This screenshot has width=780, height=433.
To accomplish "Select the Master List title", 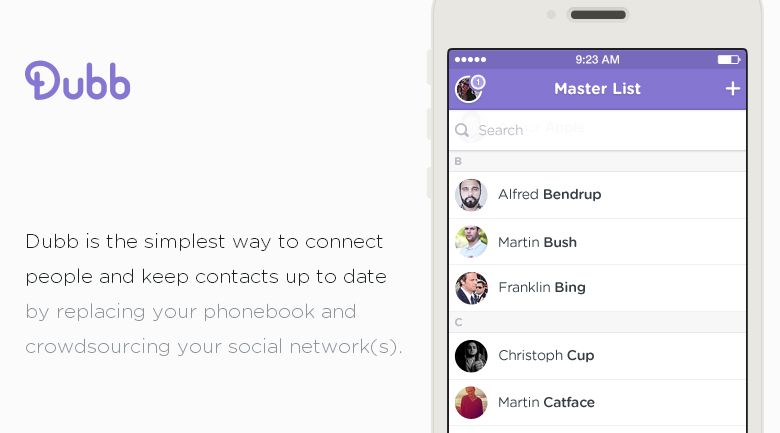I will [597, 89].
